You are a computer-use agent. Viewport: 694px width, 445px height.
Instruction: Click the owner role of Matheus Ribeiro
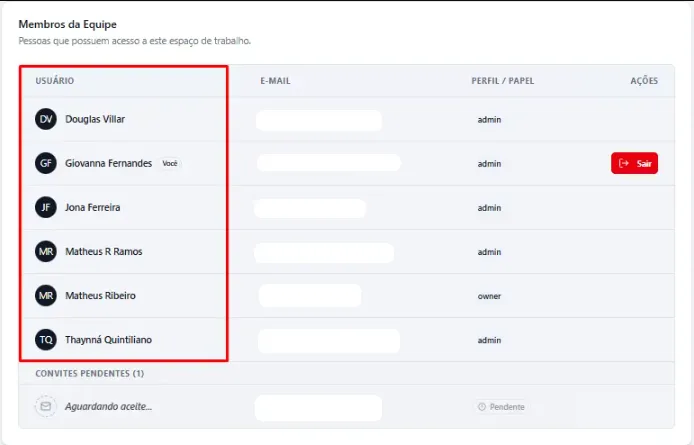click(x=489, y=296)
